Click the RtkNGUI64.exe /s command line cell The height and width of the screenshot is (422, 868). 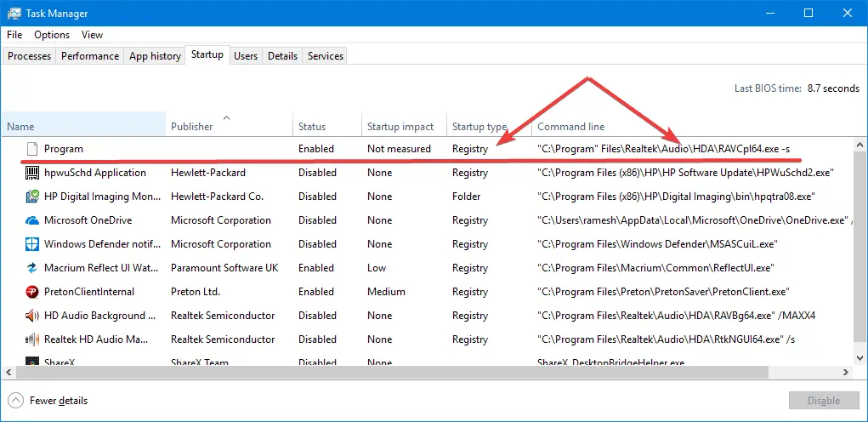tap(666, 339)
